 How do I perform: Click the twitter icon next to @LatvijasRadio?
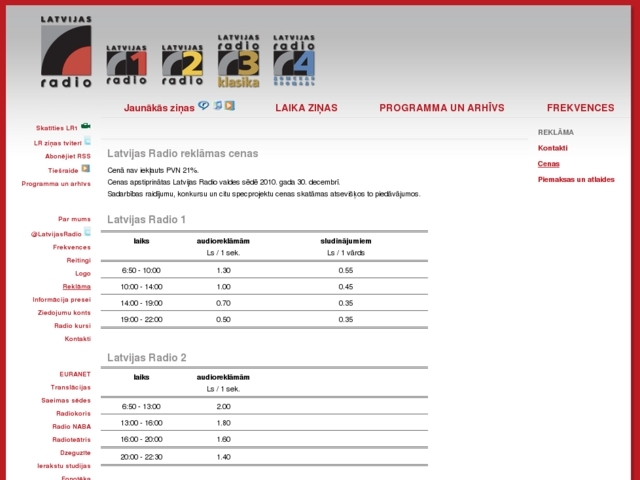click(x=87, y=232)
